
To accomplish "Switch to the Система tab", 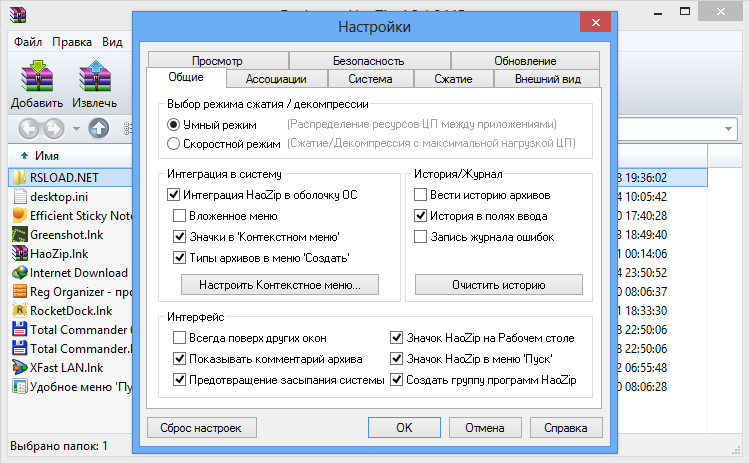I will coord(370,79).
